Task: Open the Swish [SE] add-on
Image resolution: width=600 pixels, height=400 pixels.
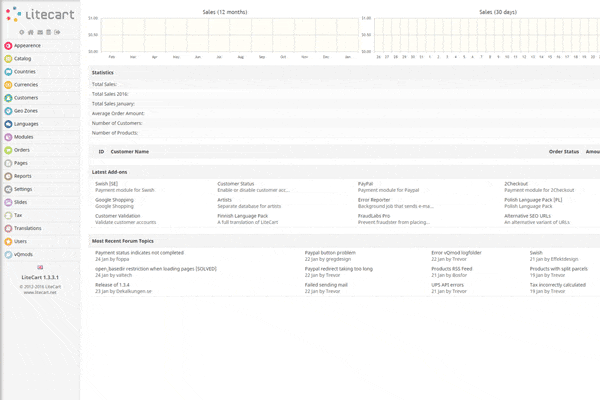Action: point(106,184)
